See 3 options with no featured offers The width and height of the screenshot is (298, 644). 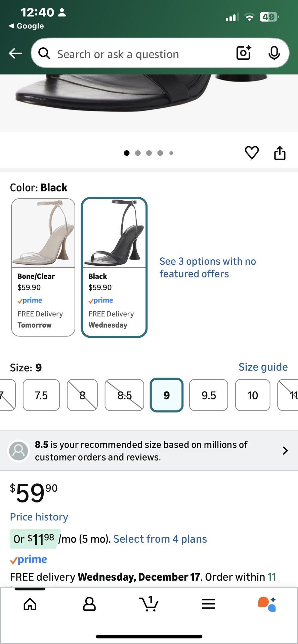(208, 267)
